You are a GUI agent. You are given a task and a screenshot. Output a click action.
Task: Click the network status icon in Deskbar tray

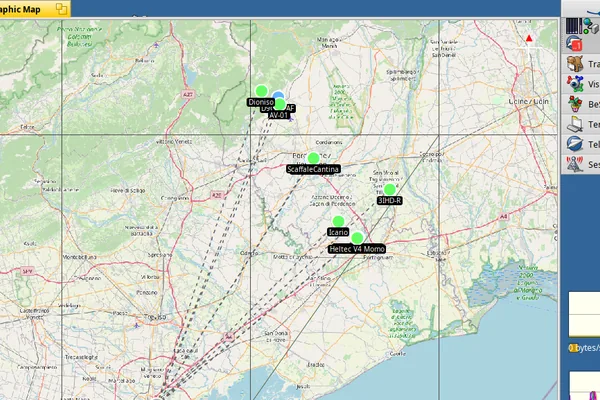(x=590, y=26)
